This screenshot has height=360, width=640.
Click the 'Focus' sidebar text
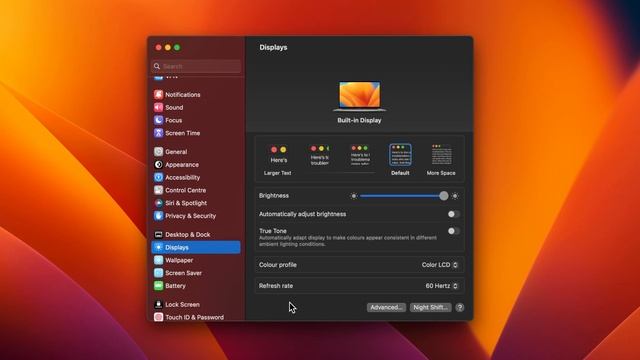click(173, 120)
